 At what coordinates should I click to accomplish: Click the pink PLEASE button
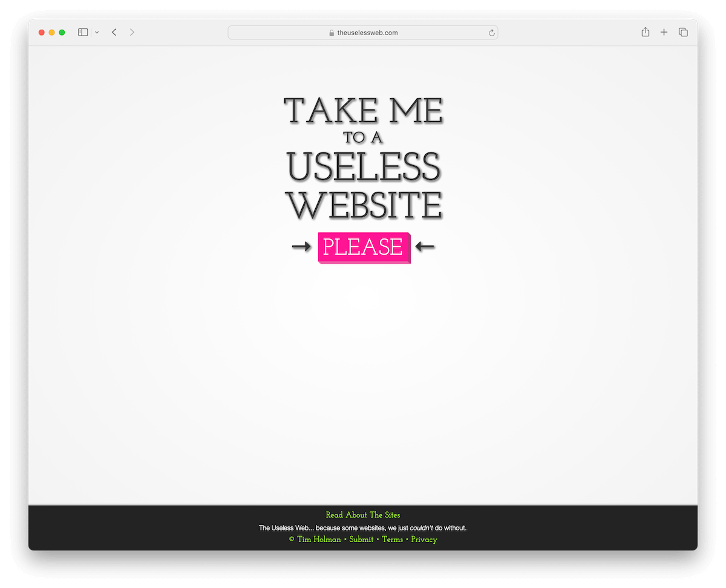click(364, 247)
